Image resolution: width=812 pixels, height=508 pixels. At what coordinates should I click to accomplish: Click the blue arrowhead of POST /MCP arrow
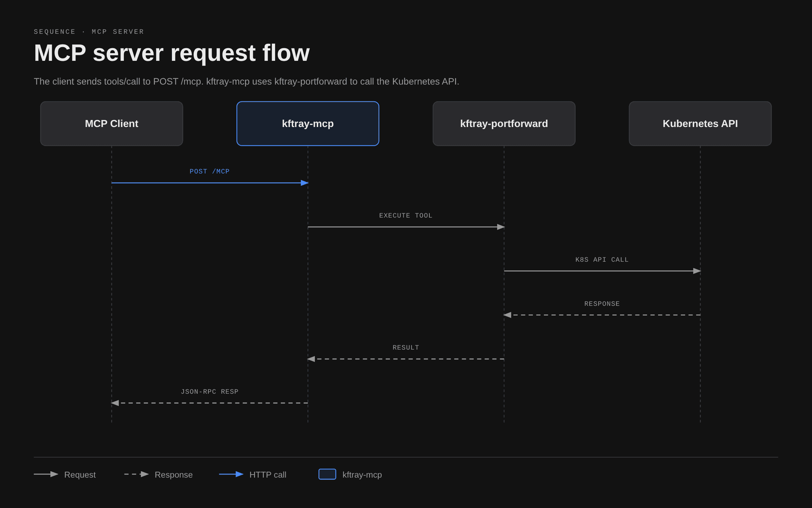coord(304,183)
